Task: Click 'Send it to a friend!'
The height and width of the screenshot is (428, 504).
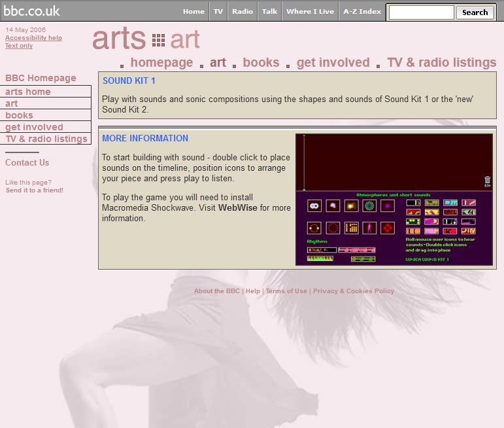Action: click(x=35, y=190)
